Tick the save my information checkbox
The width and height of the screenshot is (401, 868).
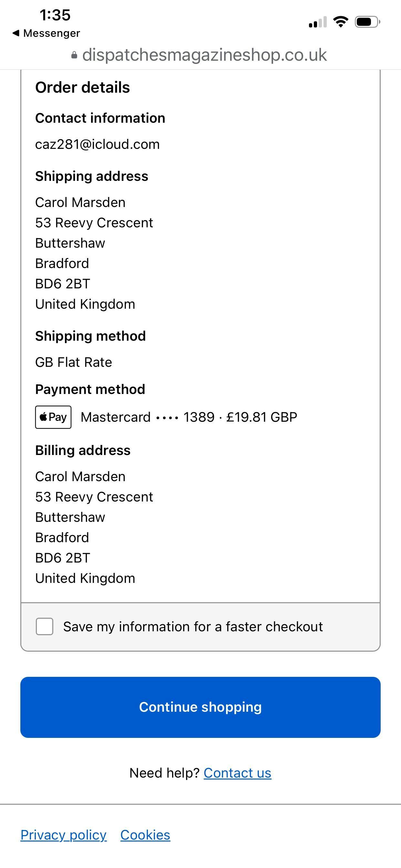pos(45,627)
